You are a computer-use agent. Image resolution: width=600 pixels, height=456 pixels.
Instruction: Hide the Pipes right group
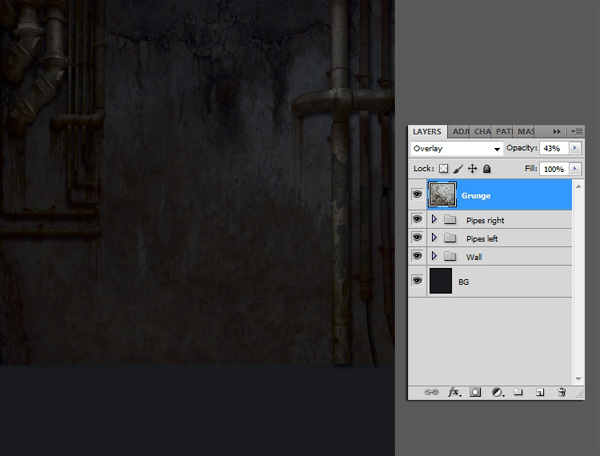(x=417, y=220)
